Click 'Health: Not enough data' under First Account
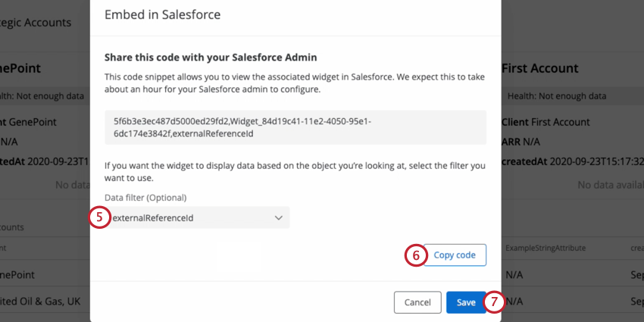Image resolution: width=644 pixels, height=322 pixels. 557,96
